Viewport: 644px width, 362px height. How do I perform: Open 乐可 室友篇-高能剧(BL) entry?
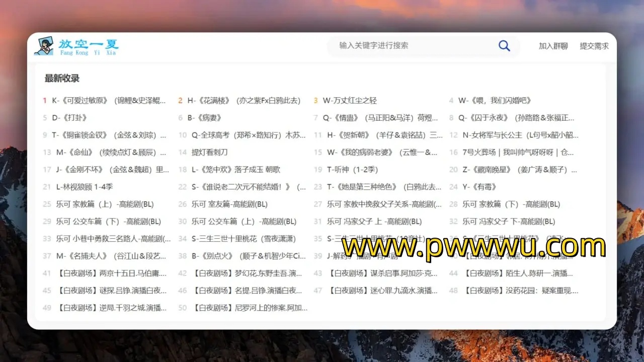coord(229,204)
